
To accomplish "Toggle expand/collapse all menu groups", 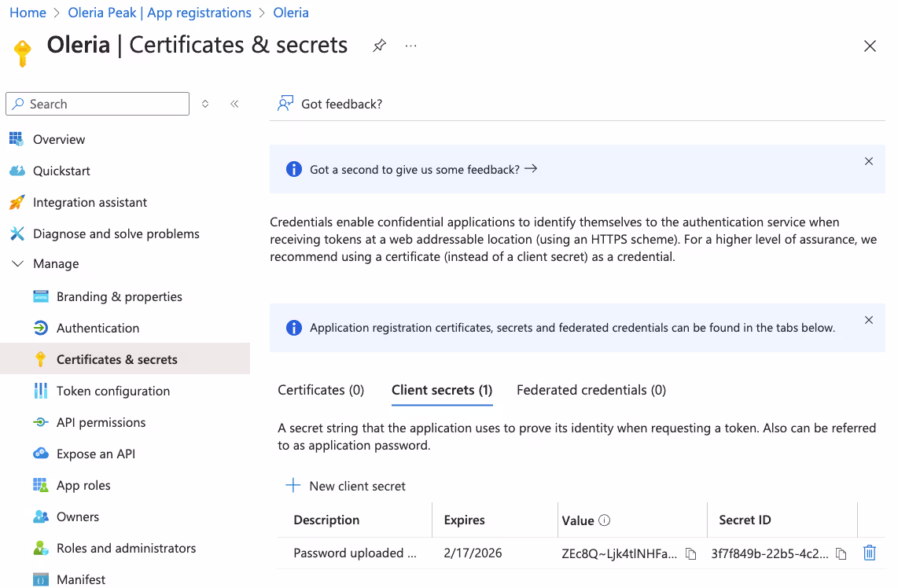I will [205, 104].
